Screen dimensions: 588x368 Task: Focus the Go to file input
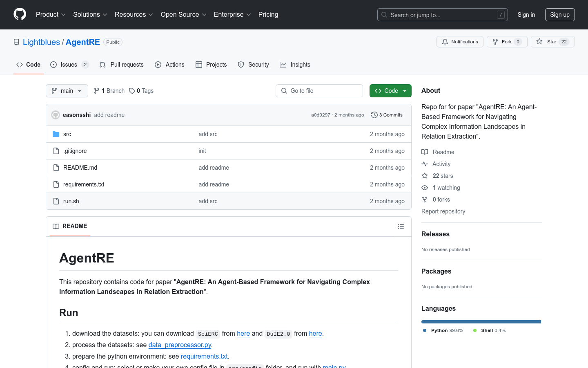(319, 91)
